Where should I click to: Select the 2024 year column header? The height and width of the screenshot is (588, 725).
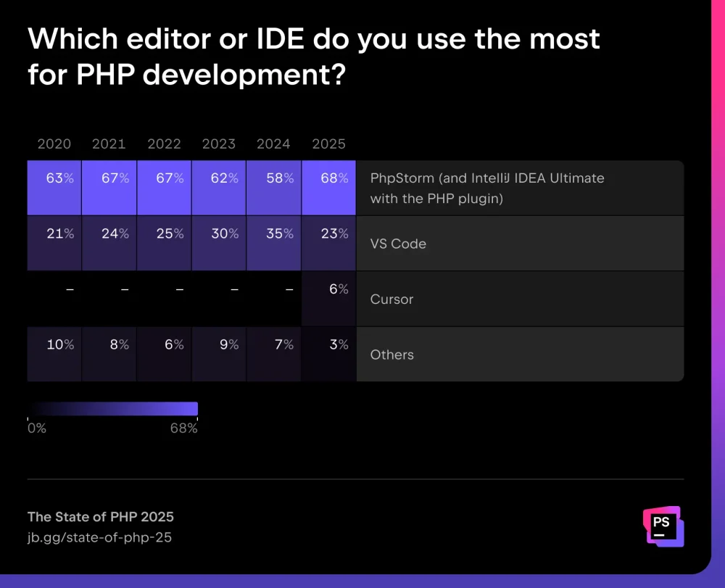(273, 144)
